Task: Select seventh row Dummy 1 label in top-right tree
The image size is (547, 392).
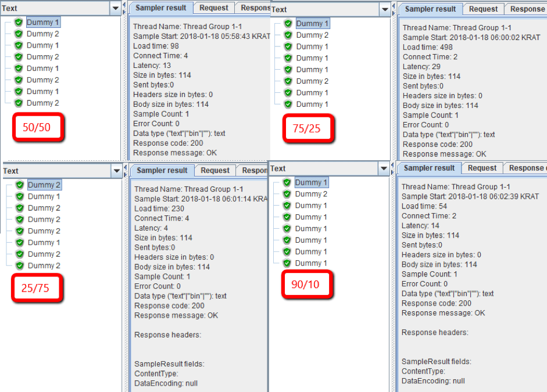Action: 312,93
